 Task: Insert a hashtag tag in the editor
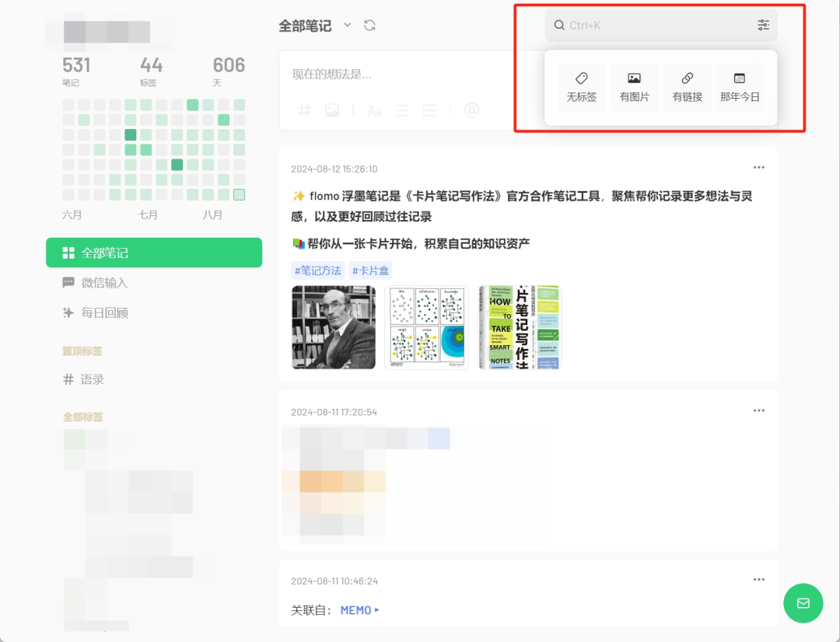[x=304, y=111]
